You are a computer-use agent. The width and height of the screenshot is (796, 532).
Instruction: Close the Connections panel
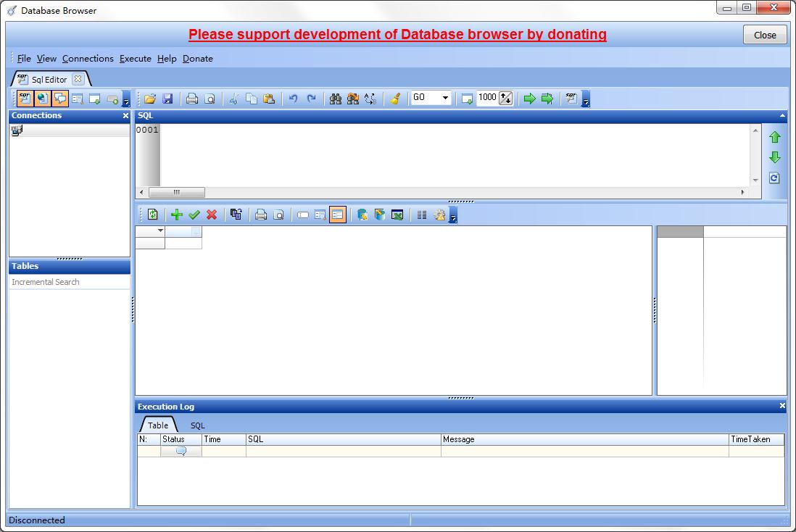[125, 116]
